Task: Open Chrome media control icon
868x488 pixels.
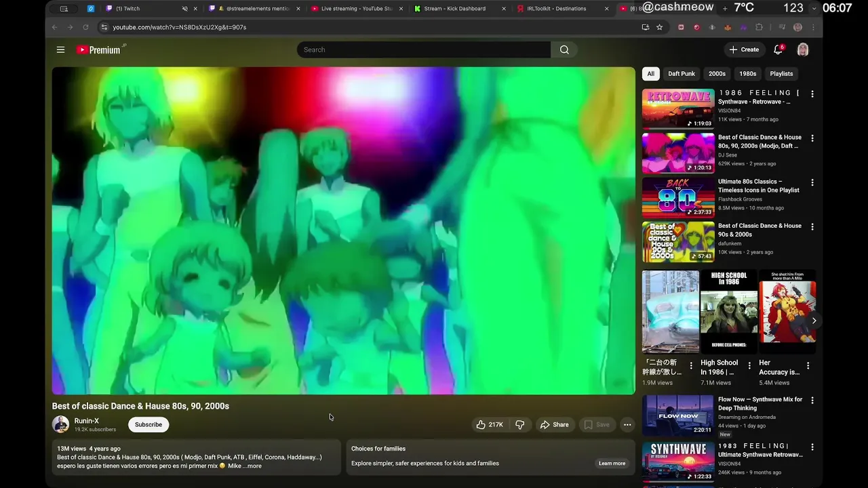Action: coord(782,27)
